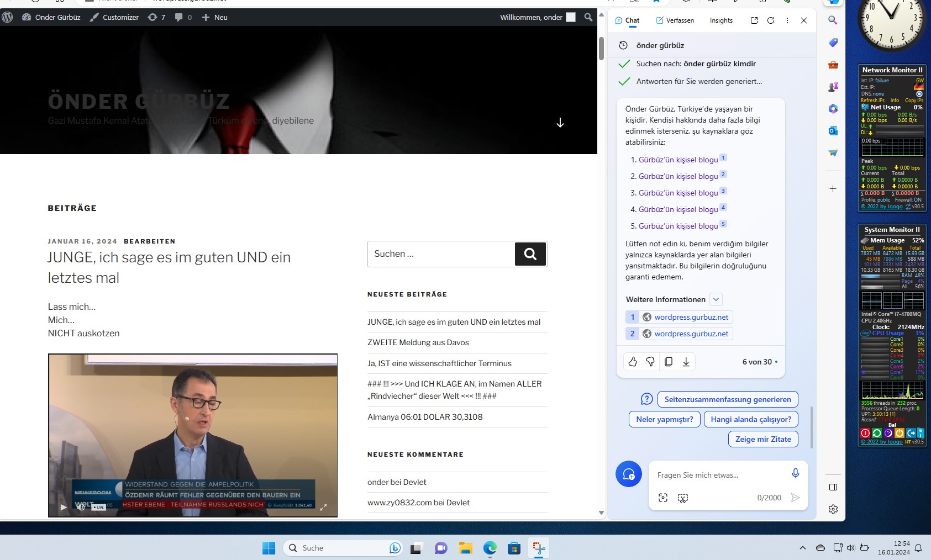Image resolution: width=931 pixels, height=560 pixels.
Task: Switch to the Verfassen tab
Action: tap(675, 20)
